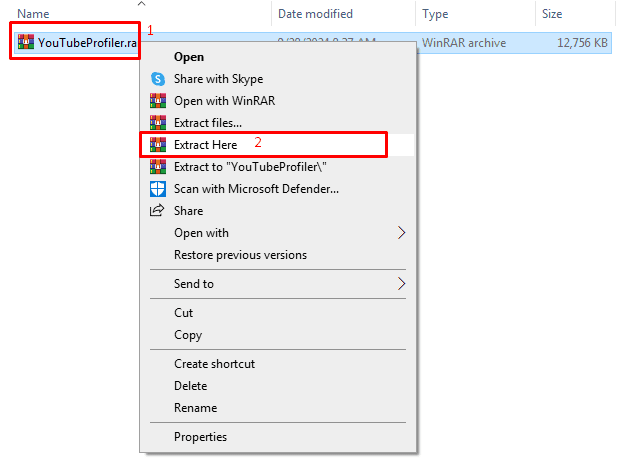Choose Extract to "YouTubeProfiler\"
Screen dimensions: 634x472
277,167
